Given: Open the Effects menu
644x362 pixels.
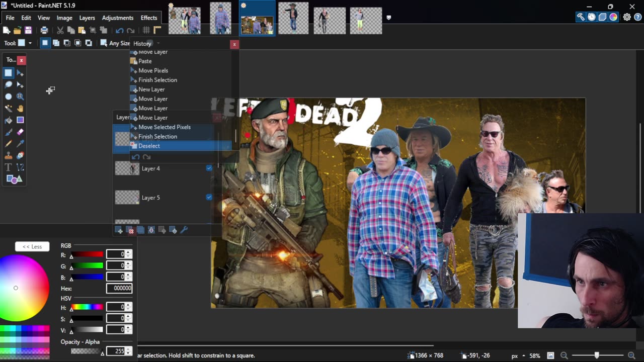Looking at the screenshot, I should 149,18.
